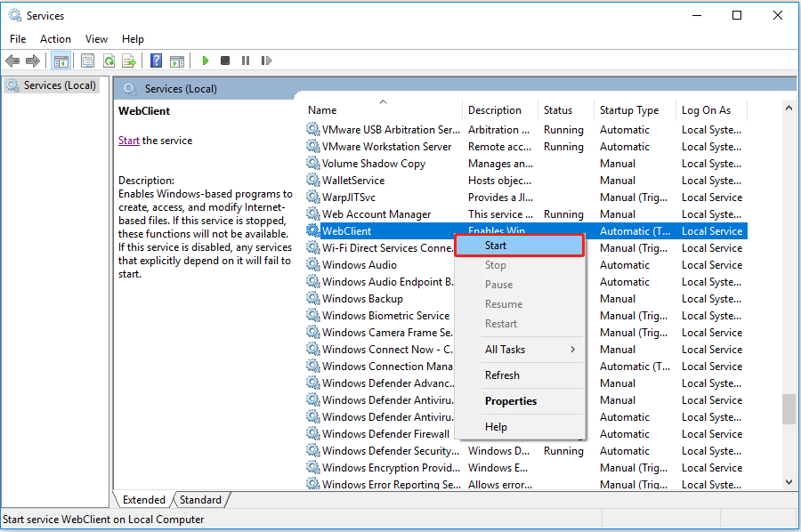Click gear icon beside WalletService
The image size is (801, 532).
click(312, 181)
